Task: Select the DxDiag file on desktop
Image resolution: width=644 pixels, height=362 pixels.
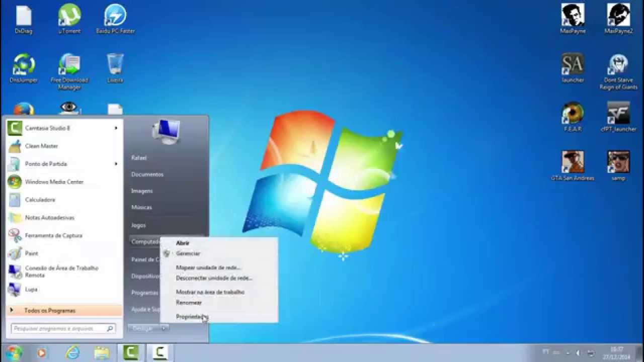Action: coord(24,19)
